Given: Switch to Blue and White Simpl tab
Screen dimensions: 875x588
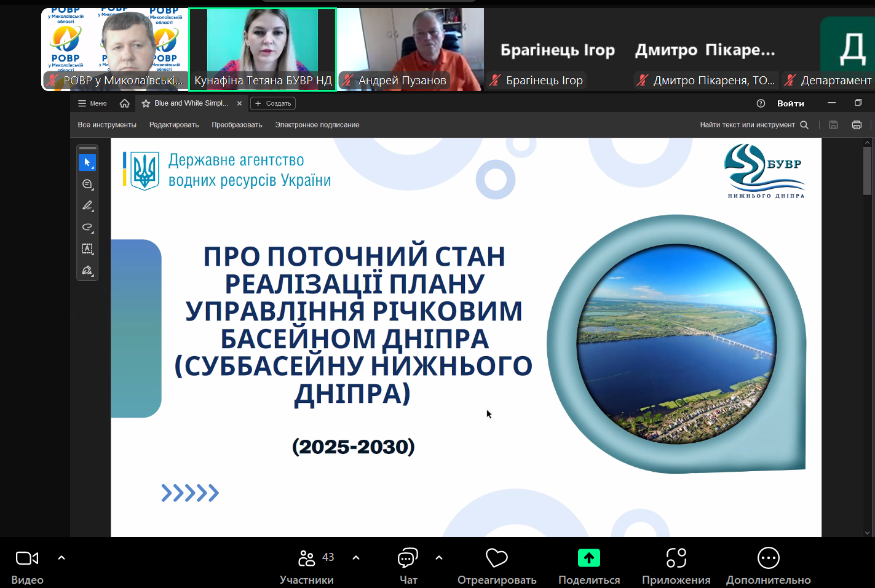Looking at the screenshot, I should 191,103.
